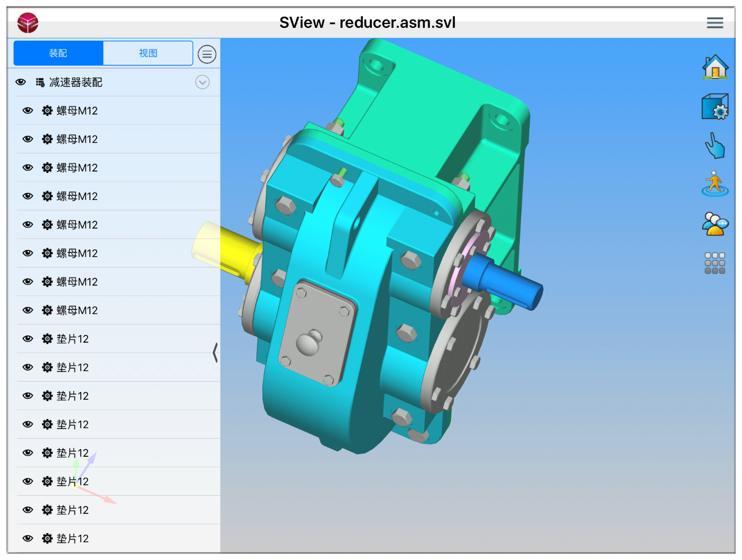Pick the yellow input shaft in 3D view
Viewport: 742px width, 560px height.
click(233, 251)
